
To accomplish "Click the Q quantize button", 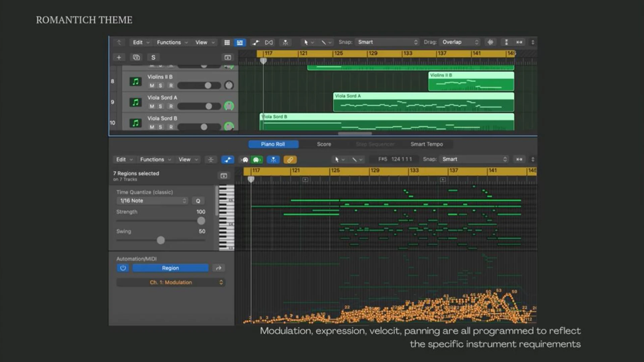I will point(198,201).
